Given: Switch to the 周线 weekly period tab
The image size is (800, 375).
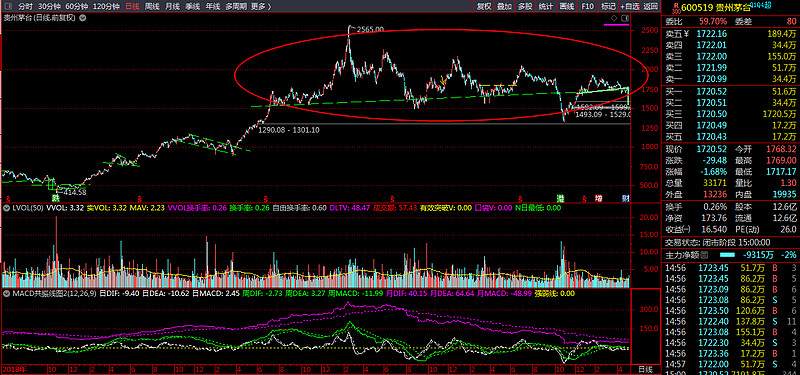Looking at the screenshot, I should click(x=152, y=6).
